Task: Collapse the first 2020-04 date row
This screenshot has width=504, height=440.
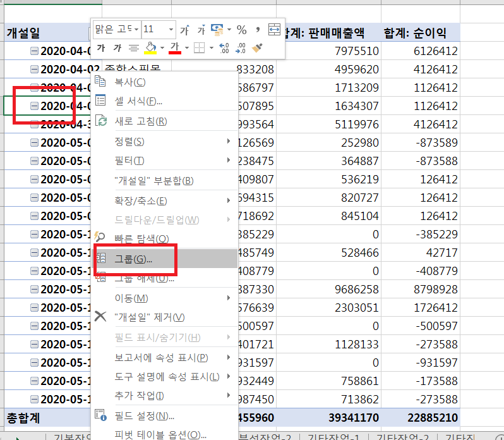Action: pyautogui.click(x=35, y=51)
